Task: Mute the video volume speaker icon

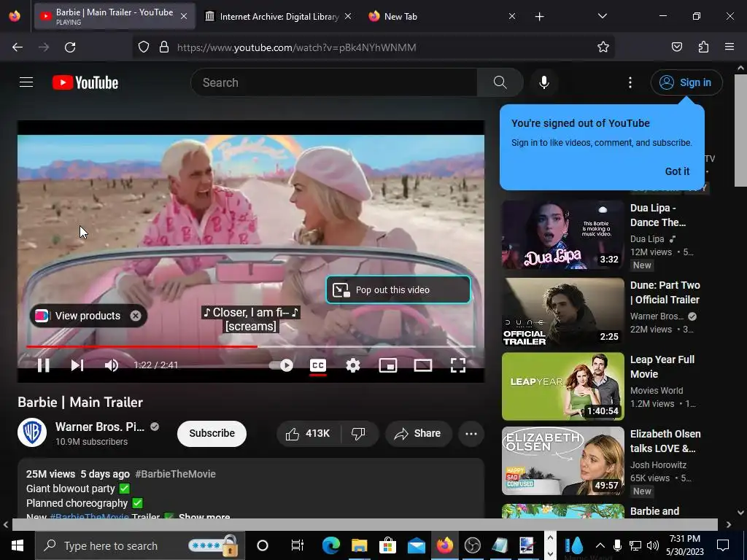Action: point(112,365)
